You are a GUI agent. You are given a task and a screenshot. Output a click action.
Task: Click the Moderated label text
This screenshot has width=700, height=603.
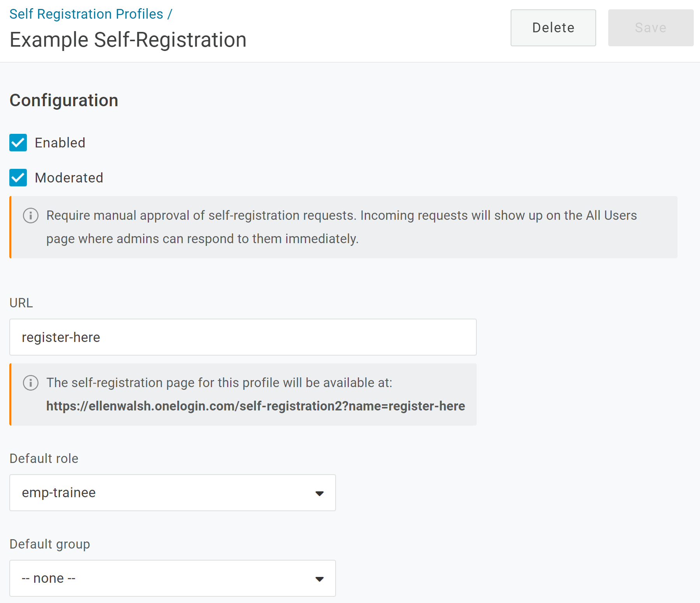[x=69, y=178]
